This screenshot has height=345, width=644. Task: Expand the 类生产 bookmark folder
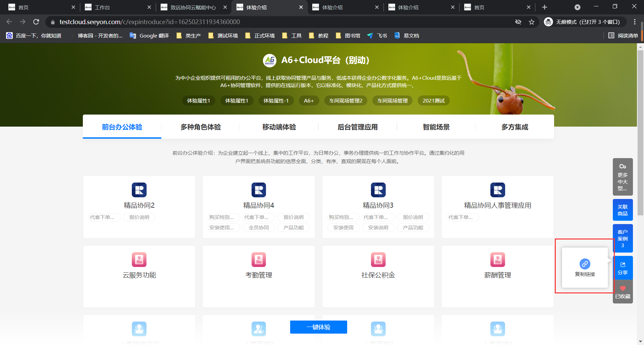189,36
